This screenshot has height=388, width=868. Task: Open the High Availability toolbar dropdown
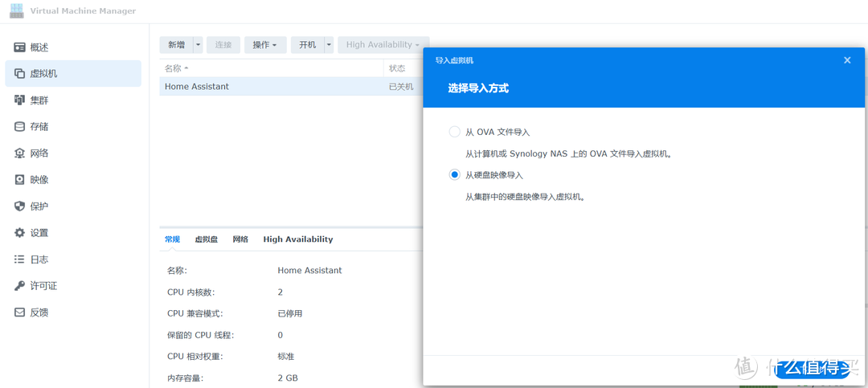click(383, 45)
